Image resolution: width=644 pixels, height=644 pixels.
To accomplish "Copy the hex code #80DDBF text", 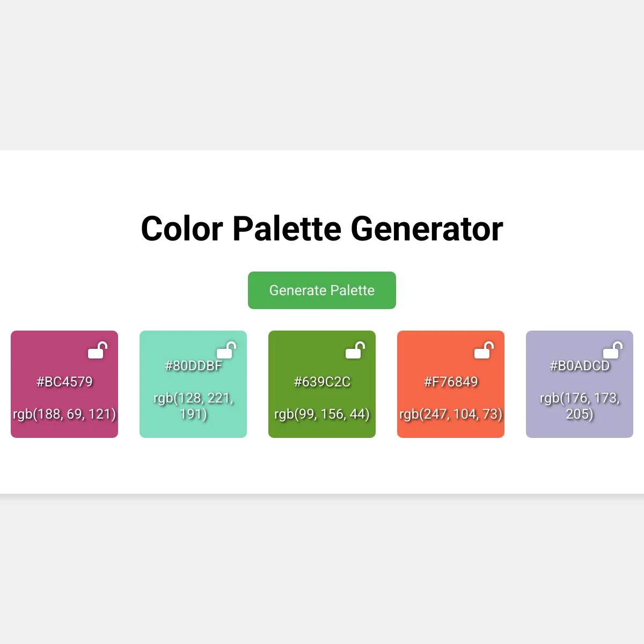I will [x=193, y=365].
